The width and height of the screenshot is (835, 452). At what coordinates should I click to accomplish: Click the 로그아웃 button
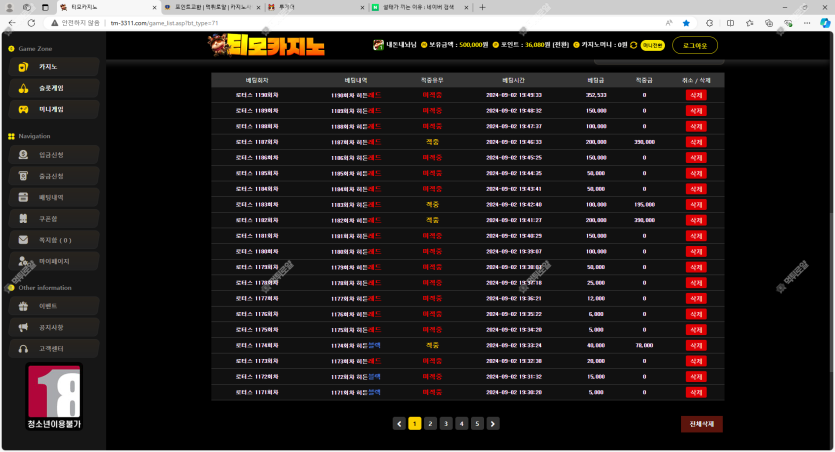pos(694,45)
